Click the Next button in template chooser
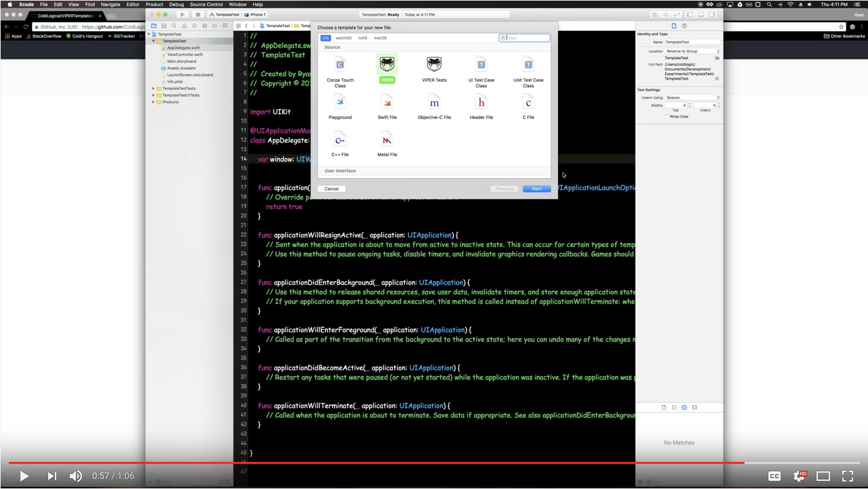This screenshot has height=489, width=868. [537, 188]
